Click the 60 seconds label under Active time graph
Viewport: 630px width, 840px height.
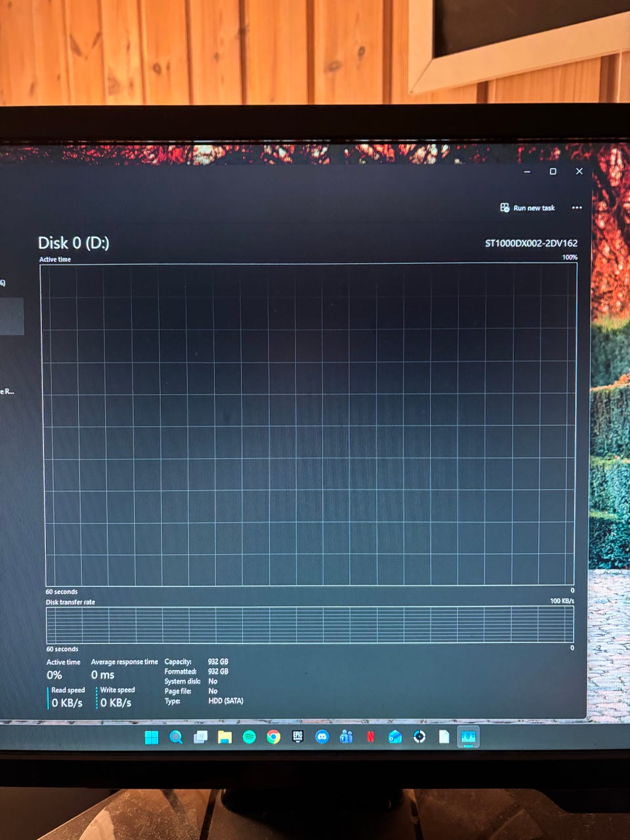[x=62, y=592]
